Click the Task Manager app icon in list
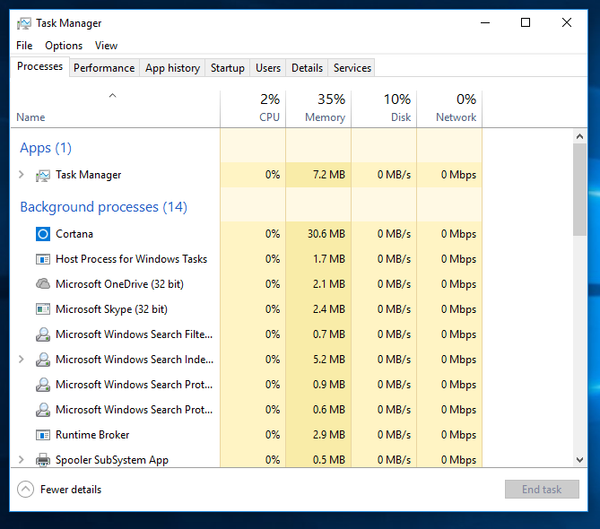Image resolution: width=600 pixels, height=529 pixels. (43, 175)
